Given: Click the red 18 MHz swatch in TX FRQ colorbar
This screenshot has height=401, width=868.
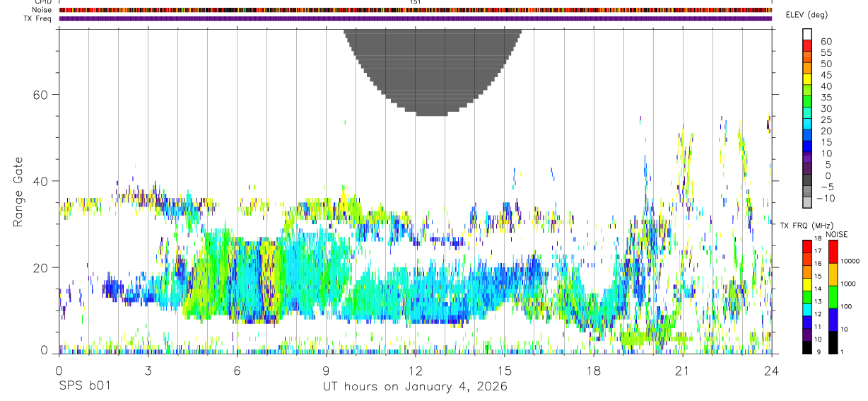Looking at the screenshot, I should pyautogui.click(x=807, y=246).
